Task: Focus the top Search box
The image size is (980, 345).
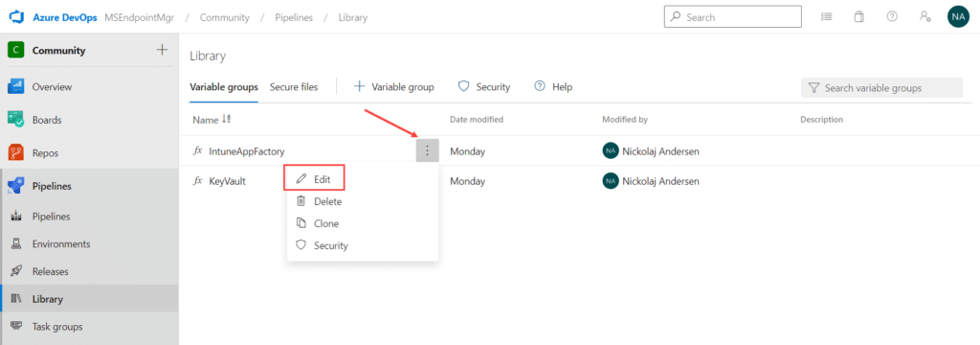Action: pyautogui.click(x=732, y=17)
